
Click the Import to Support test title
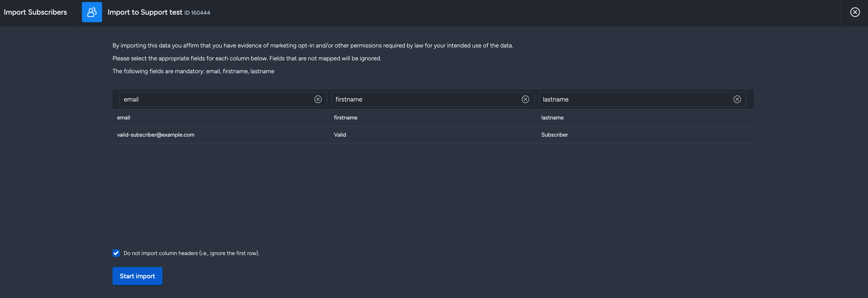coord(145,12)
